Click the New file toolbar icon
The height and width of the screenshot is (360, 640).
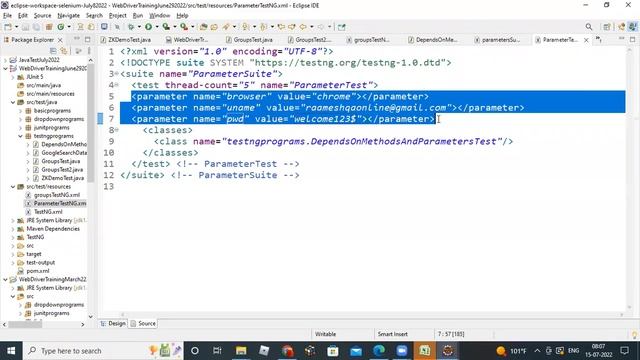8,27
